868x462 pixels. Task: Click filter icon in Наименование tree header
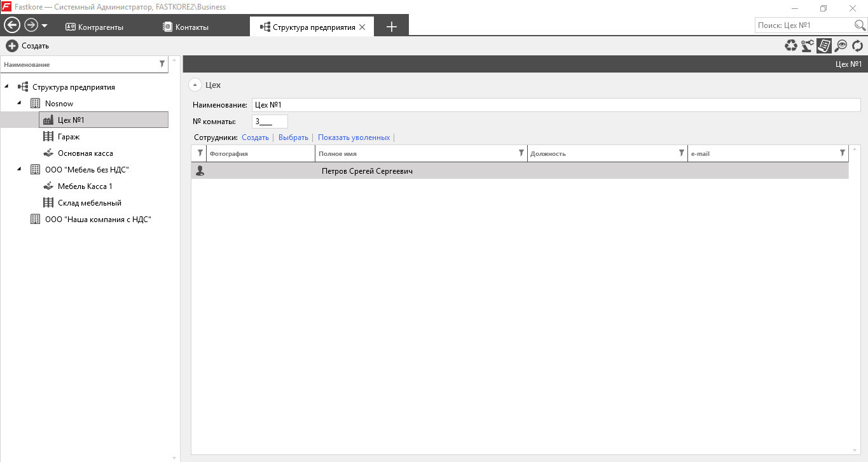click(x=162, y=64)
